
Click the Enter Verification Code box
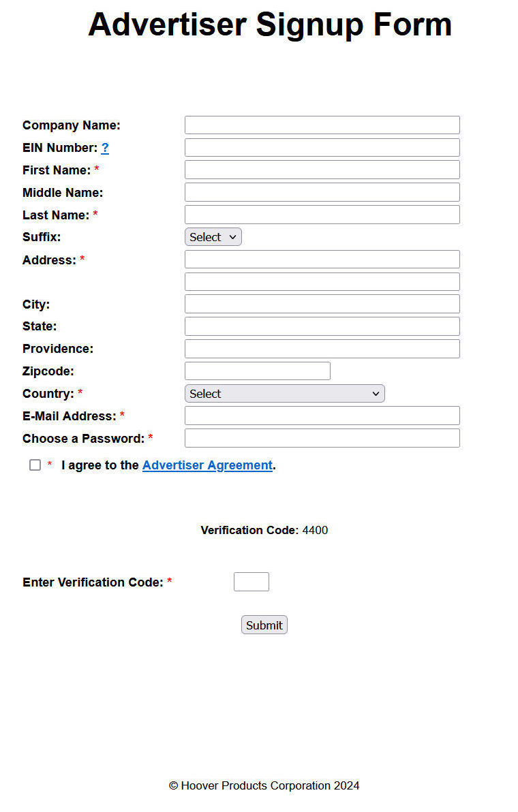pos(252,582)
